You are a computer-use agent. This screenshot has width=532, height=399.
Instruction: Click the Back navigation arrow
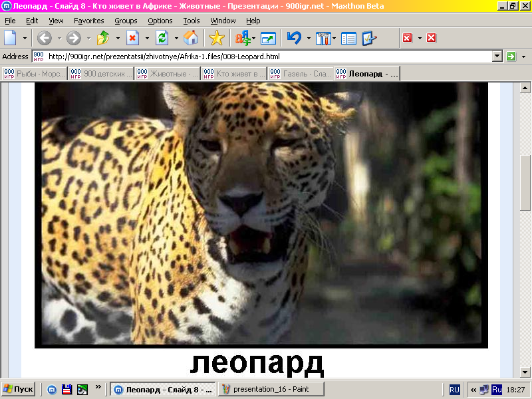45,38
